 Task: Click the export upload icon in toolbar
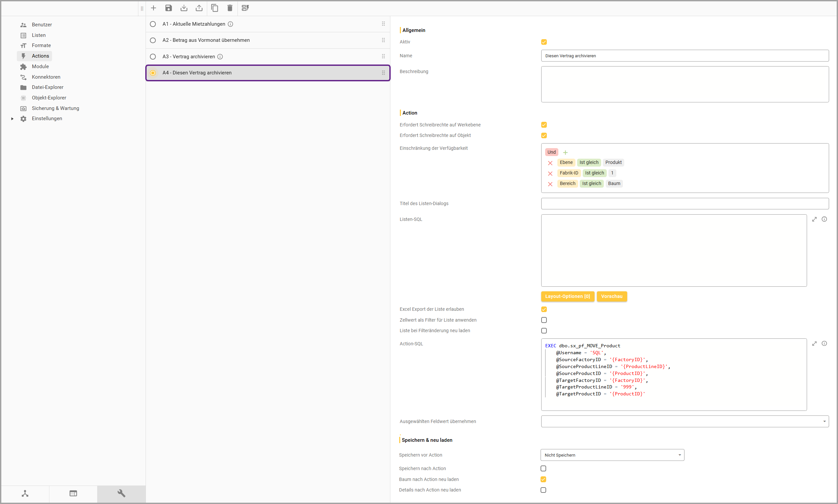[x=199, y=8]
